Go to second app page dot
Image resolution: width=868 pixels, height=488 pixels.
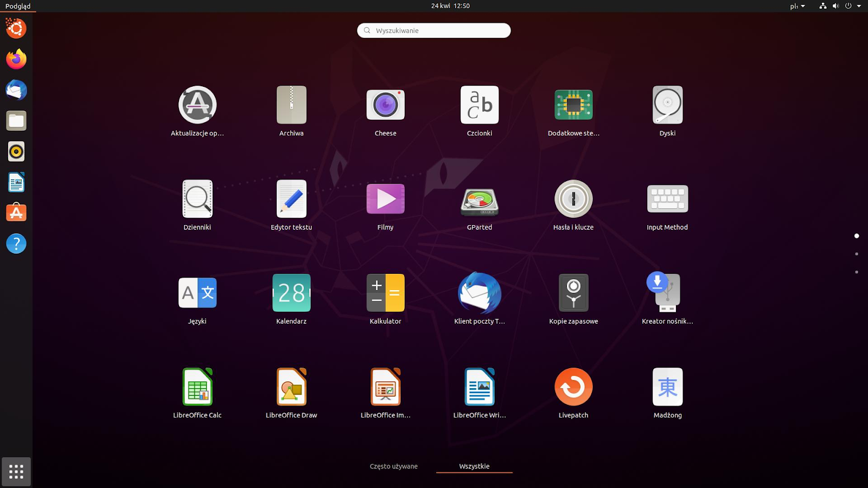tap(857, 254)
